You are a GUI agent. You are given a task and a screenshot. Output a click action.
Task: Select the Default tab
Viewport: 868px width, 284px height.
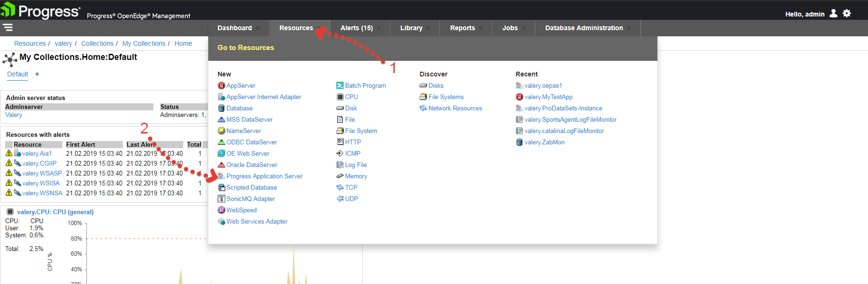17,74
